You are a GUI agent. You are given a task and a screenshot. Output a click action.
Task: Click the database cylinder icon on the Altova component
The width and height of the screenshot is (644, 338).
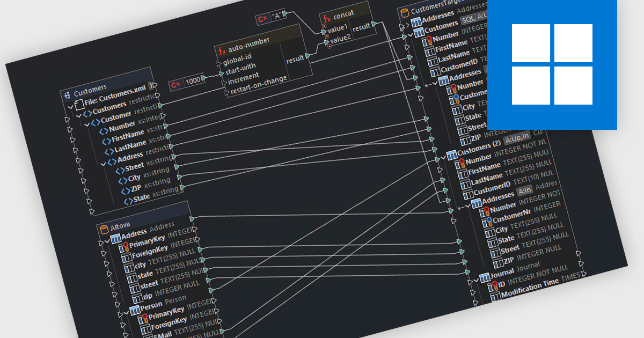(x=104, y=229)
